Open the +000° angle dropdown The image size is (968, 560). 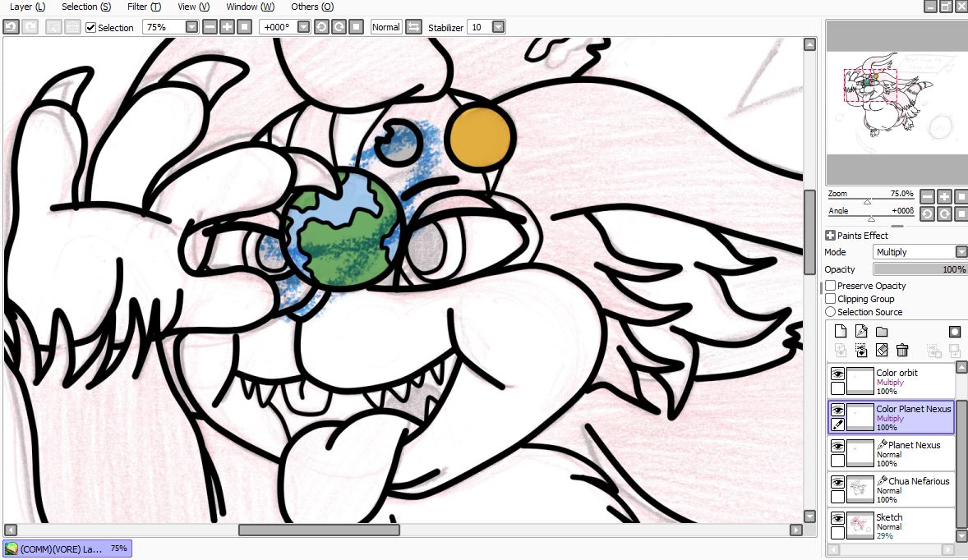click(304, 27)
